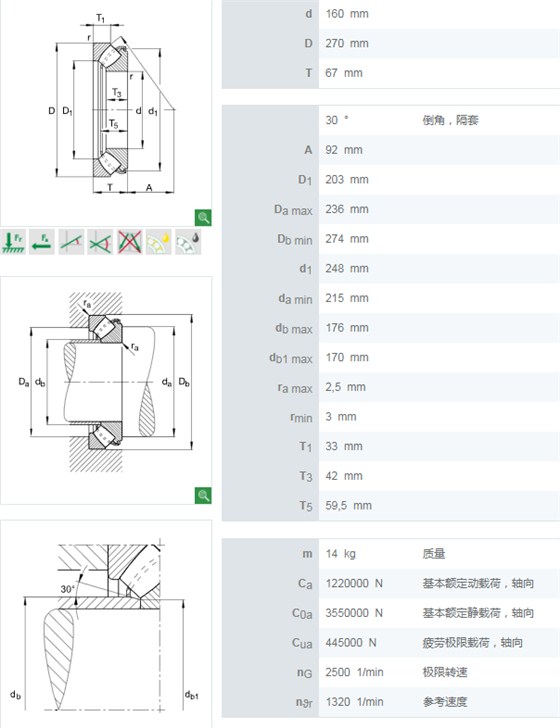Click the A value 92 mm
Image resolution: width=560 pixels, height=728 pixels.
[x=344, y=150]
